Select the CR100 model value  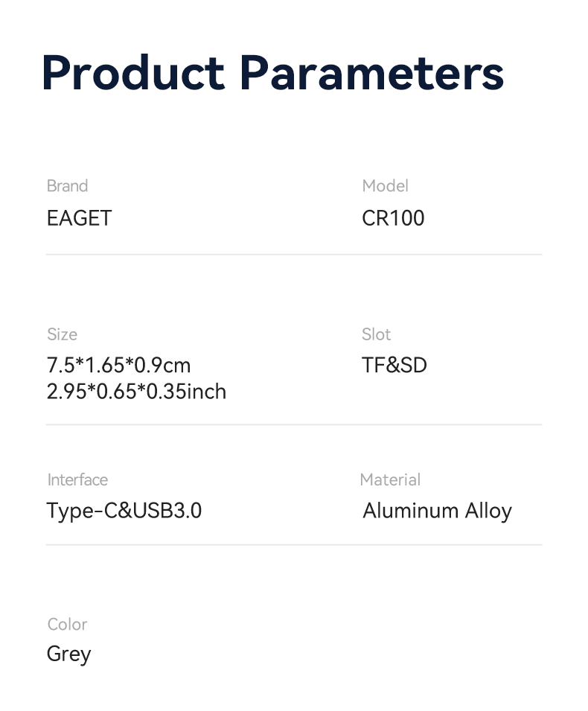pyautogui.click(x=393, y=218)
